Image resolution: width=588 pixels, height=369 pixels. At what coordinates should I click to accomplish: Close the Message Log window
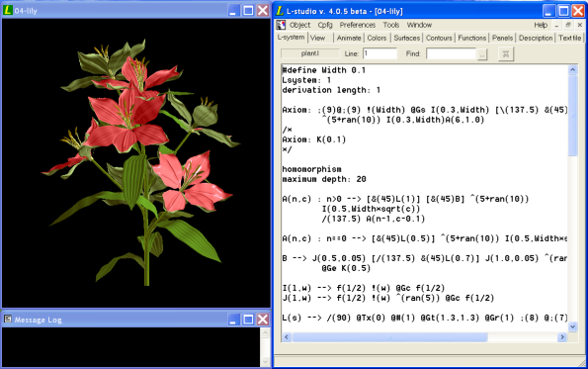pos(263,320)
